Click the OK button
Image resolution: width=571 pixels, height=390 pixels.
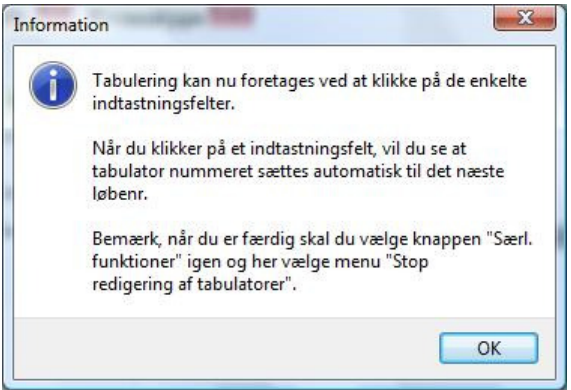click(488, 348)
